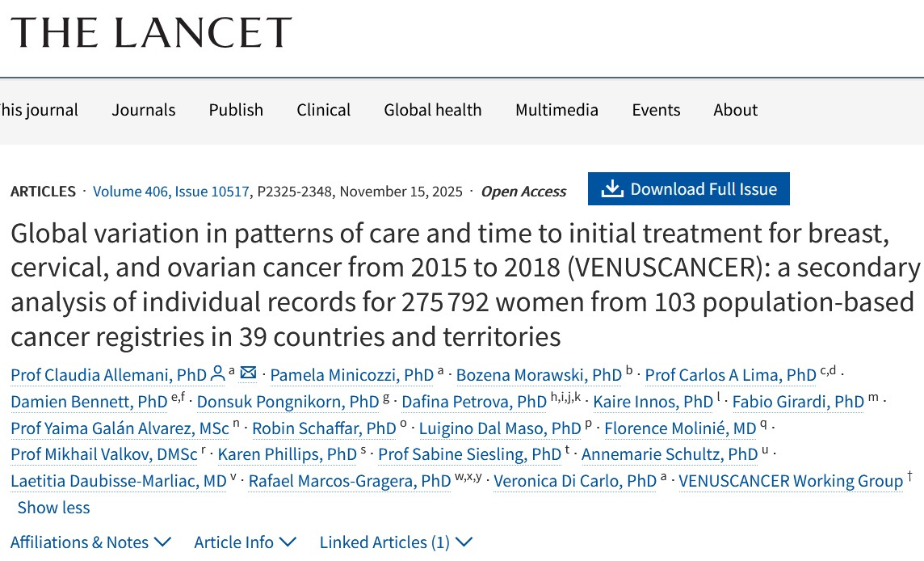Image resolution: width=924 pixels, height=561 pixels.
Task: Expand the Article Info dropdown
Action: click(x=245, y=542)
